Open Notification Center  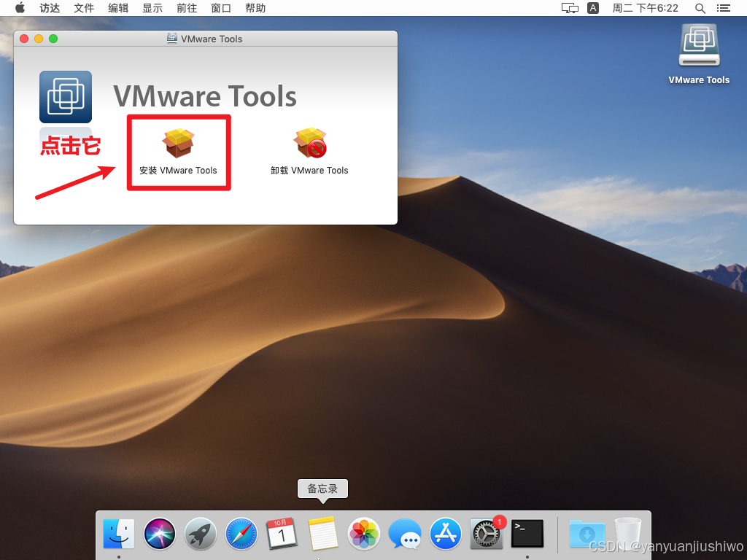coord(723,8)
